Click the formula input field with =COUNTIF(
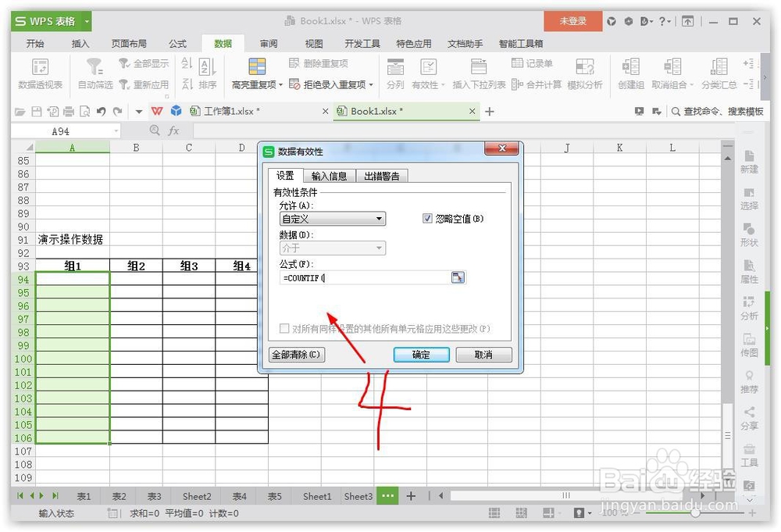The width and height of the screenshot is (781, 532). click(x=365, y=277)
